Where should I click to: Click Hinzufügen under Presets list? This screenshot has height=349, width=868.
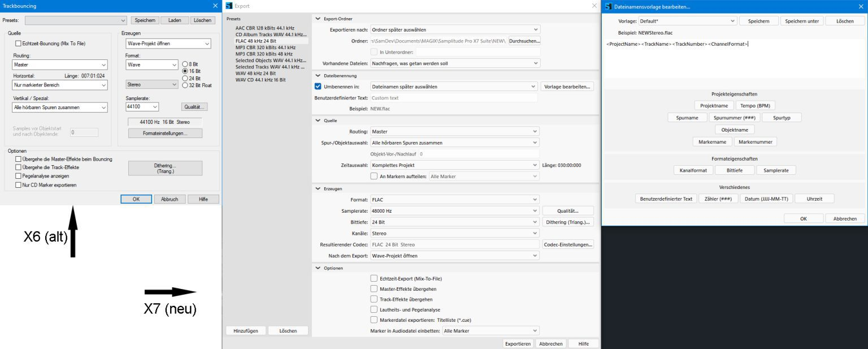pos(246,330)
